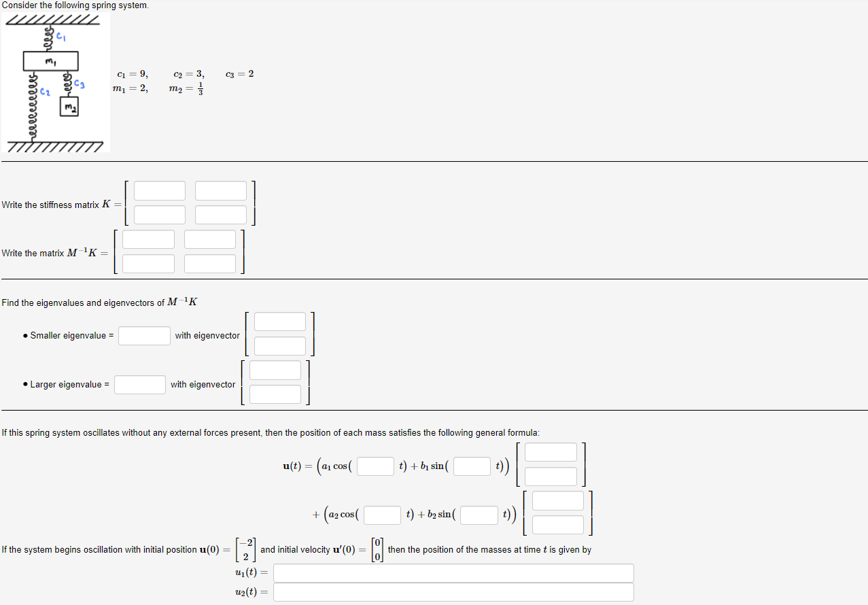
Task: Click the top entry of the larger eigenvector
Action: tap(275, 370)
